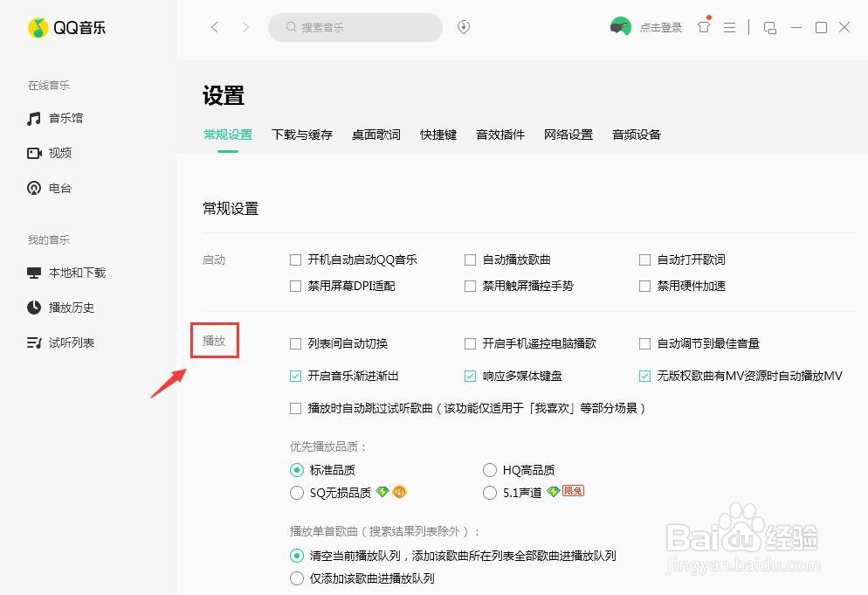Viewport: 868px width, 595px height.
Task: Open the main menu hamburger icon
Action: pyautogui.click(x=730, y=27)
